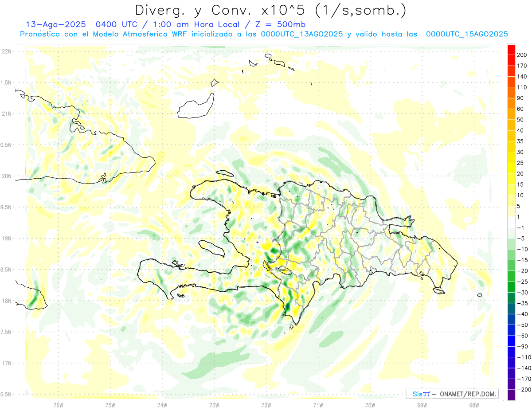This screenshot has height=411, width=532.
Task: Click the '70W' longitude label
Action: (370, 405)
